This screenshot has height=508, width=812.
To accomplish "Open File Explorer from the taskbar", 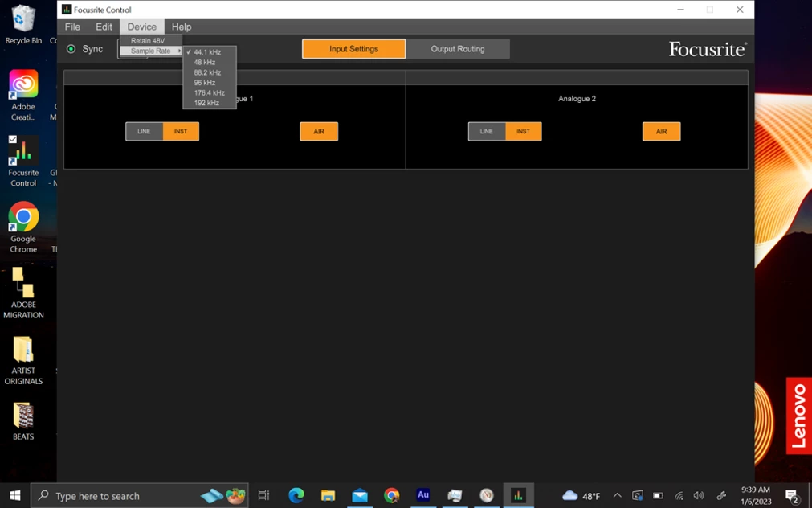I will pos(328,496).
